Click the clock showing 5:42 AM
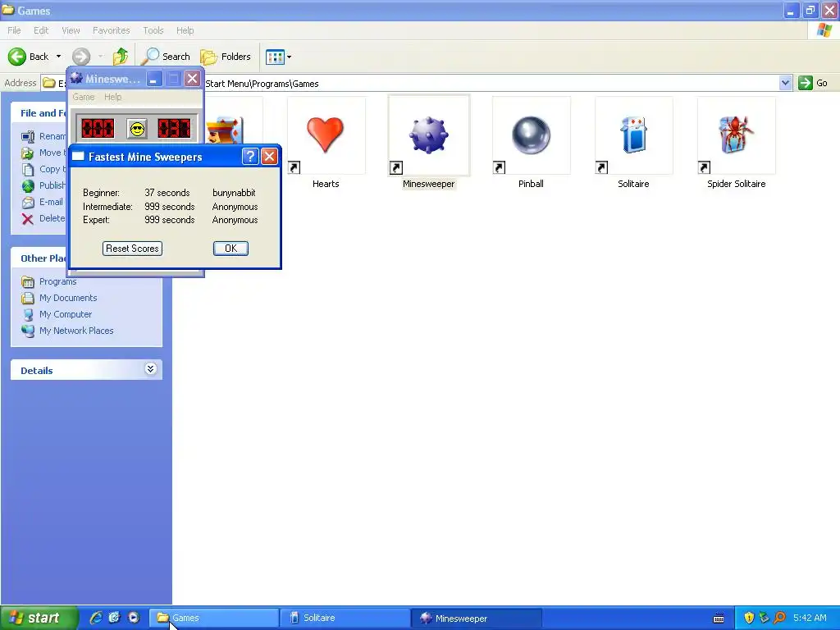 click(810, 618)
